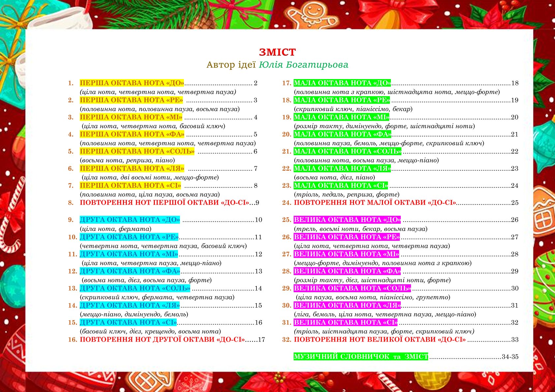Select entry ПЕРША ОКТАВА НОТА «СОЛЬ»
This screenshot has width=555, height=392.
[x=137, y=152]
